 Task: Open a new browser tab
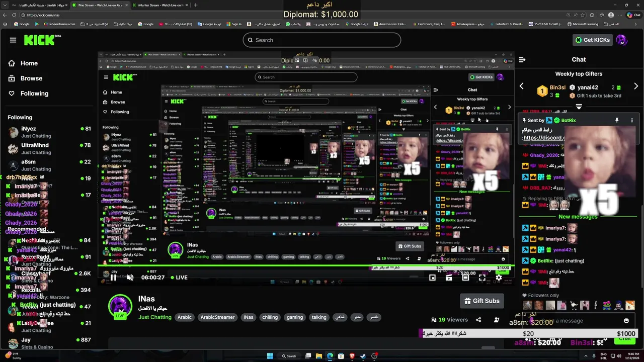tap(196, 5)
